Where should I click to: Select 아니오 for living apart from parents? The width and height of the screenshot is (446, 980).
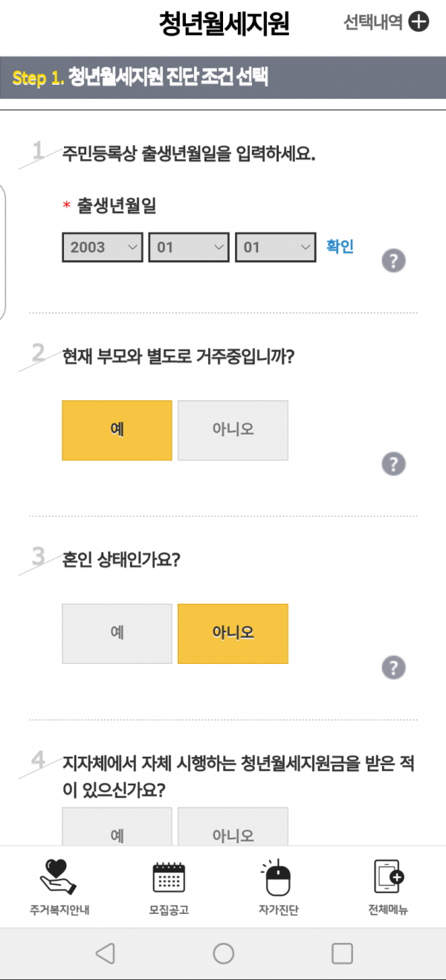[x=233, y=430]
